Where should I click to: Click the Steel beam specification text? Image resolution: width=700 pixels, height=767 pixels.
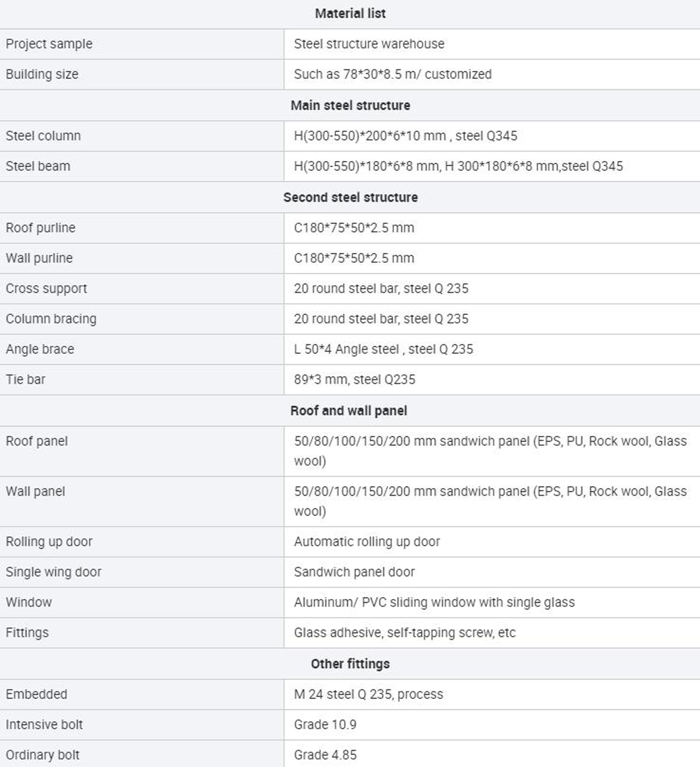(458, 166)
